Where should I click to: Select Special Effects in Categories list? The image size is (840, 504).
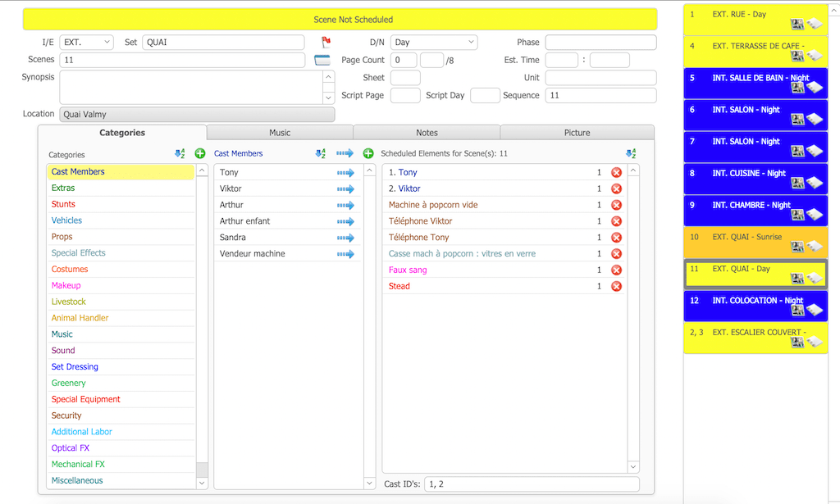tap(79, 253)
